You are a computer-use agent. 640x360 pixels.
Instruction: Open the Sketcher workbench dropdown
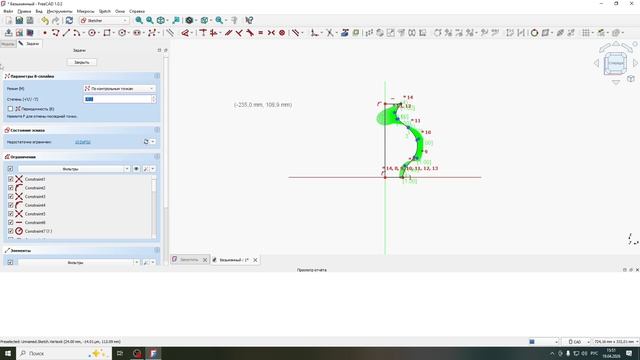pyautogui.click(x=104, y=20)
